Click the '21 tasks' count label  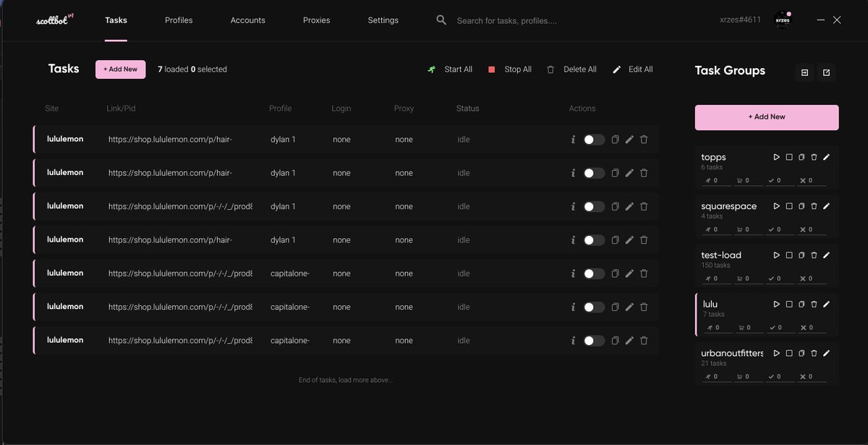tap(714, 364)
